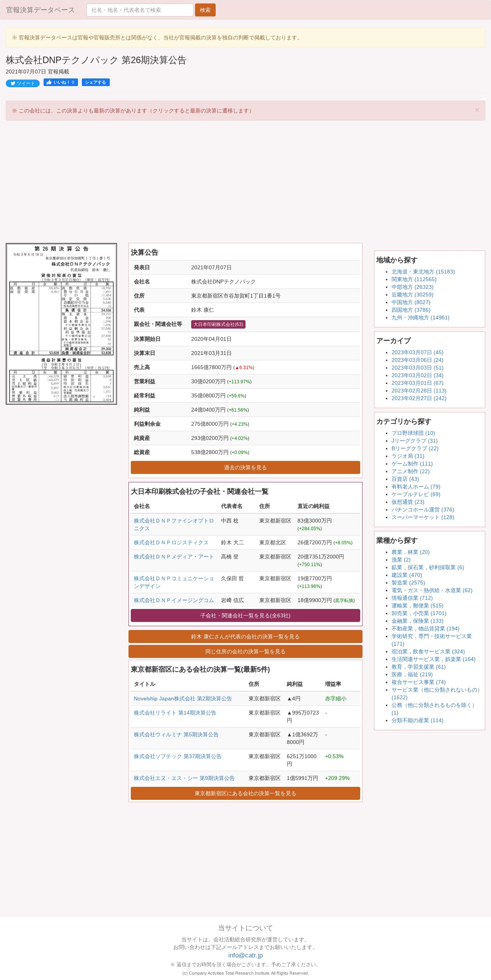Open 株式会社エヌ・エス・シー 第9期決算公告
This screenshot has height=980, width=491.
tap(184, 778)
